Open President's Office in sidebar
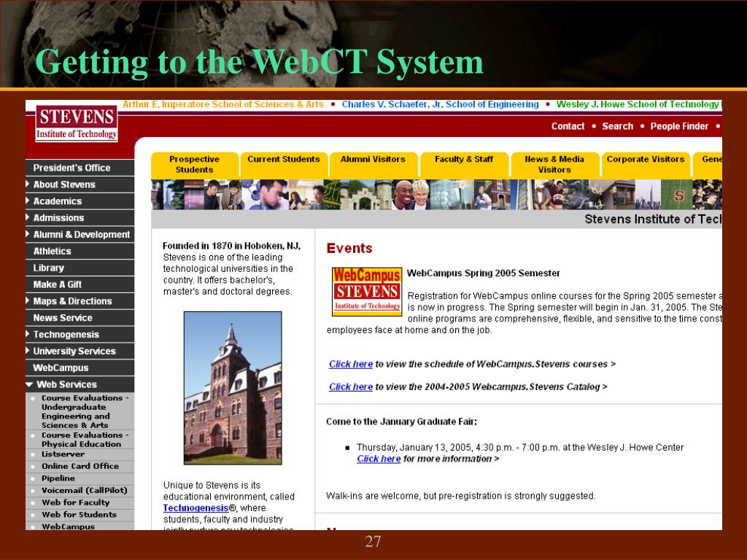 pos(71,168)
